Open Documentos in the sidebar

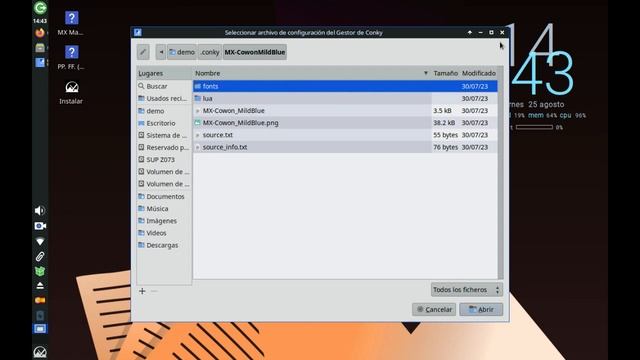tap(164, 196)
